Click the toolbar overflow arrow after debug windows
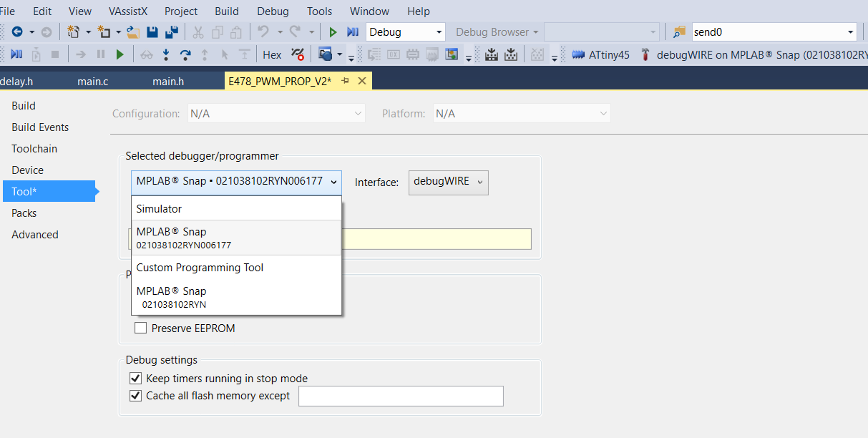This screenshot has height=438, width=868. (351, 57)
